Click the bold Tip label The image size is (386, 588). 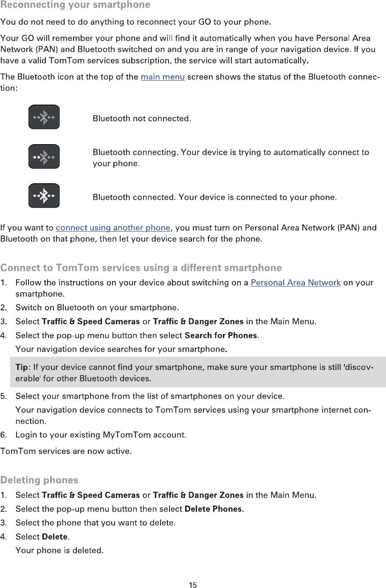22,367
